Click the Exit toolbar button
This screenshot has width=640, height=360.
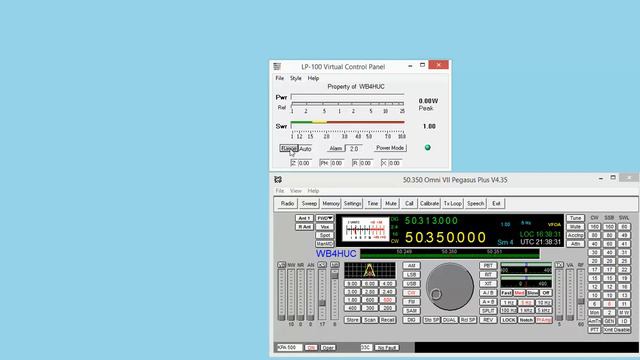click(496, 203)
